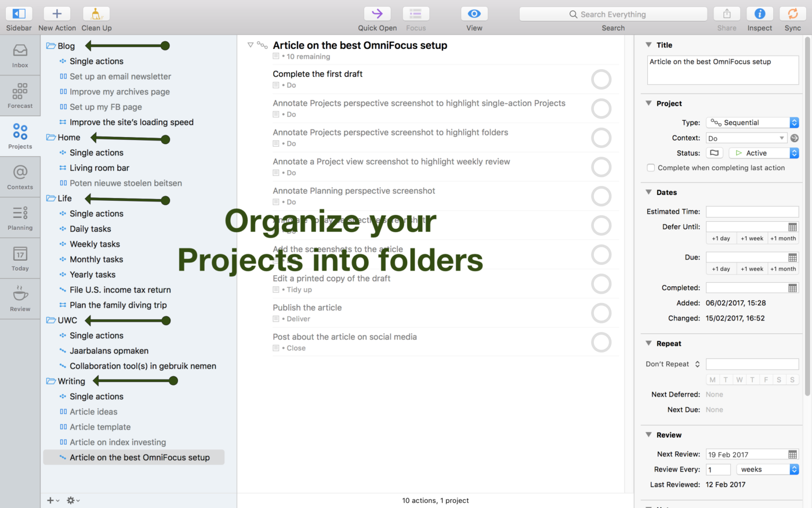The image size is (812, 508).
Task: Select the Home folder
Action: (x=64, y=138)
